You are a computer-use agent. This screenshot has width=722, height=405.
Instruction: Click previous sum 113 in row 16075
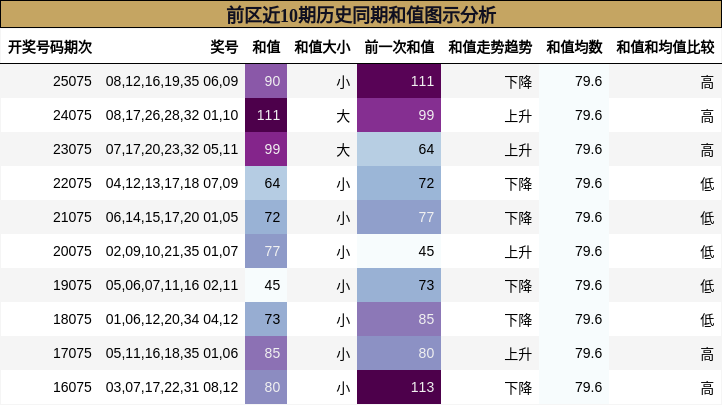point(399,388)
